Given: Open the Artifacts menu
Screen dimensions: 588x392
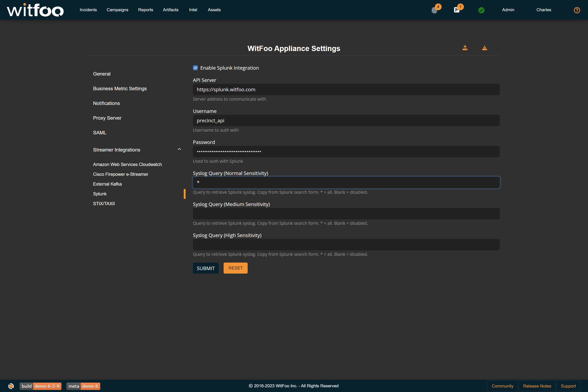Looking at the screenshot, I should tap(170, 10).
